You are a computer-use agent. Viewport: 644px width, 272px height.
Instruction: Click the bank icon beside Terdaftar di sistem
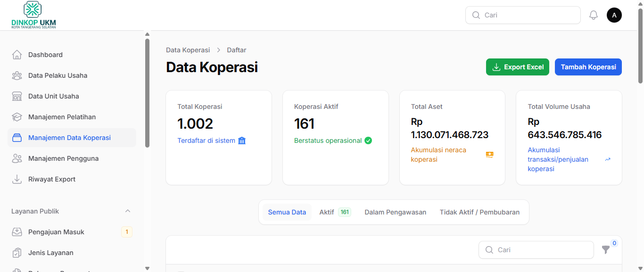pyautogui.click(x=242, y=140)
